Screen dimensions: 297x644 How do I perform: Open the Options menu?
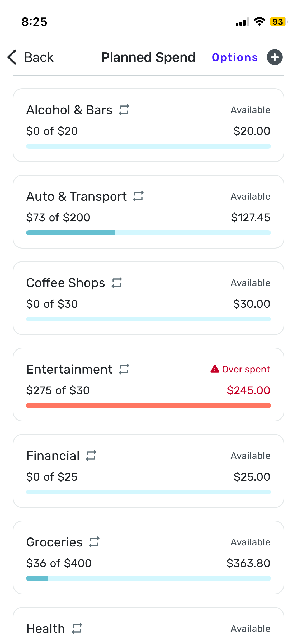click(235, 57)
